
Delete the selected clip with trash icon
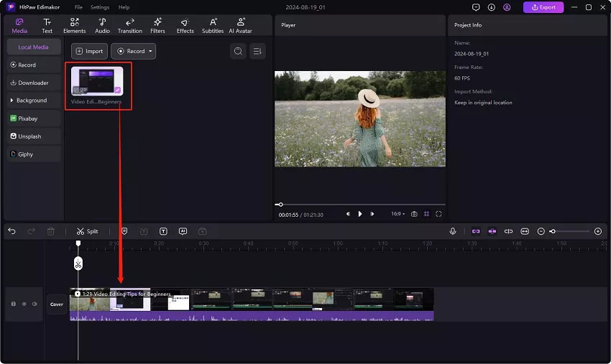click(50, 231)
